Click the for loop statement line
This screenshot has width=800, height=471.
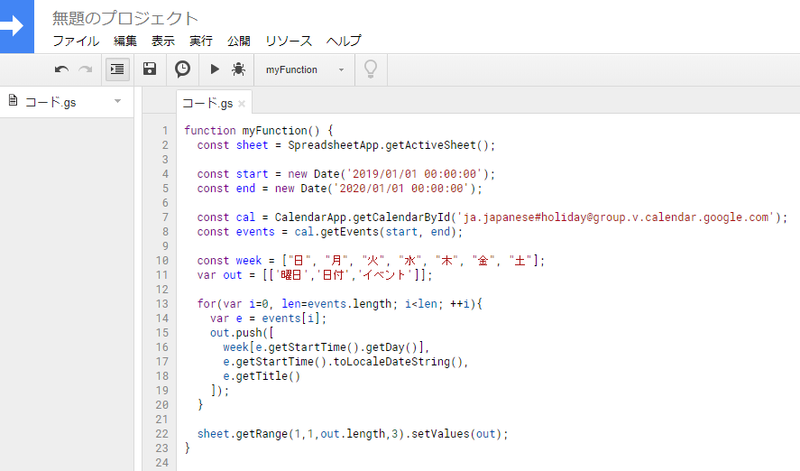(340, 304)
